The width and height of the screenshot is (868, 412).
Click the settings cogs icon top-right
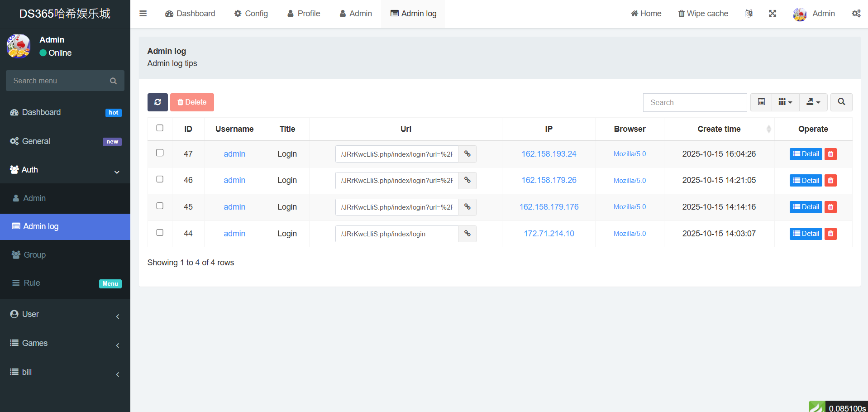pos(856,14)
